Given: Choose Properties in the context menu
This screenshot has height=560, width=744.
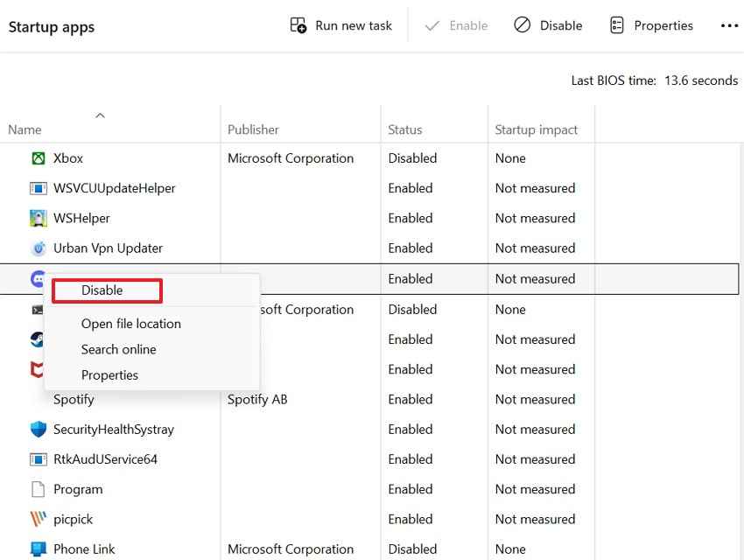Looking at the screenshot, I should pos(109,375).
